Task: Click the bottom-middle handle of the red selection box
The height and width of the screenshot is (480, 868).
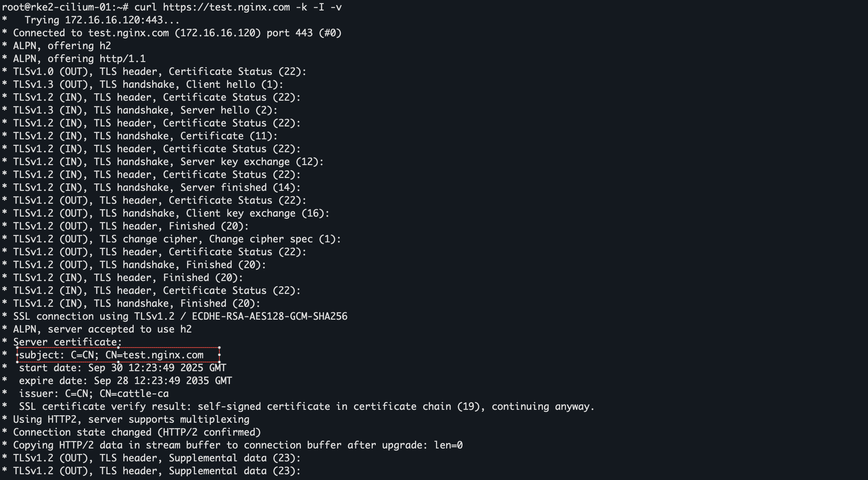Action: (118, 362)
